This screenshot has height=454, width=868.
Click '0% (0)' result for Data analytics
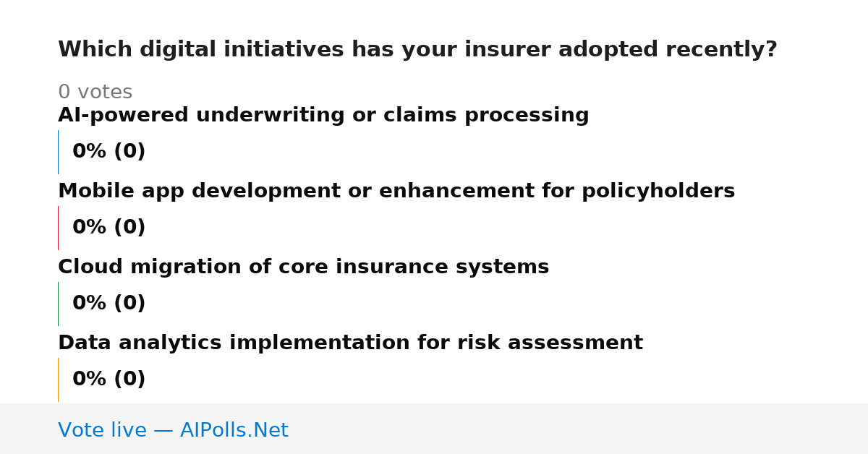109,380
